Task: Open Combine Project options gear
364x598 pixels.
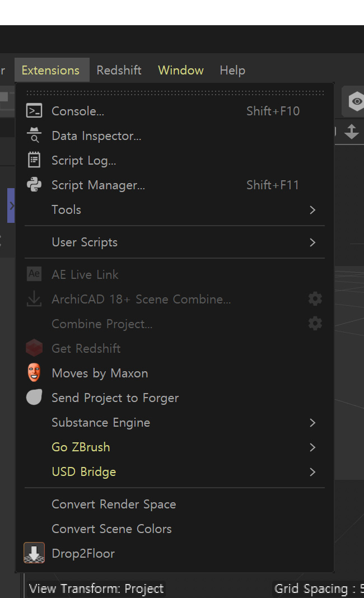Action: [315, 324]
